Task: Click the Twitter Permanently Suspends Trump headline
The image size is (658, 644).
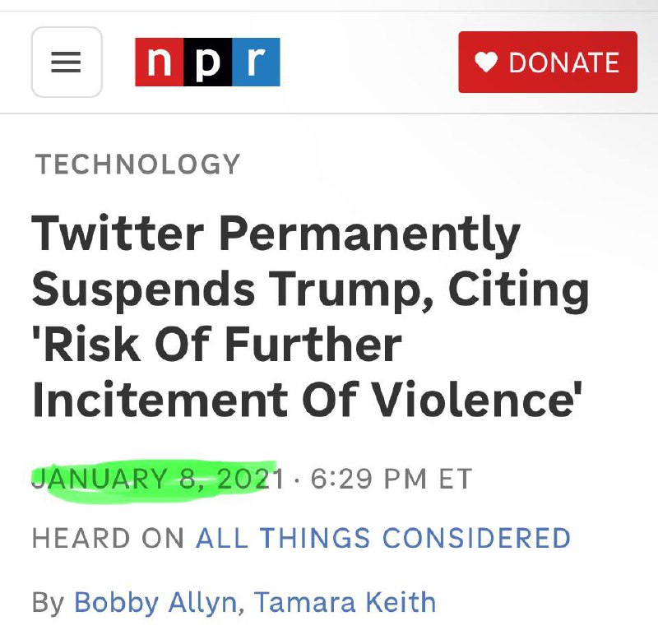Action: click(311, 317)
